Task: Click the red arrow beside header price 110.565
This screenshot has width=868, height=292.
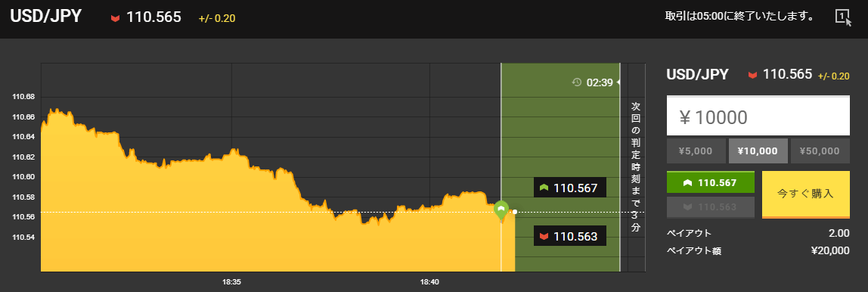Action: [x=116, y=17]
